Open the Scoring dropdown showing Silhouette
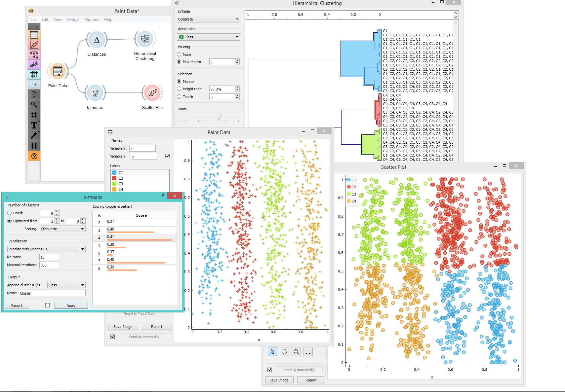 coord(62,229)
